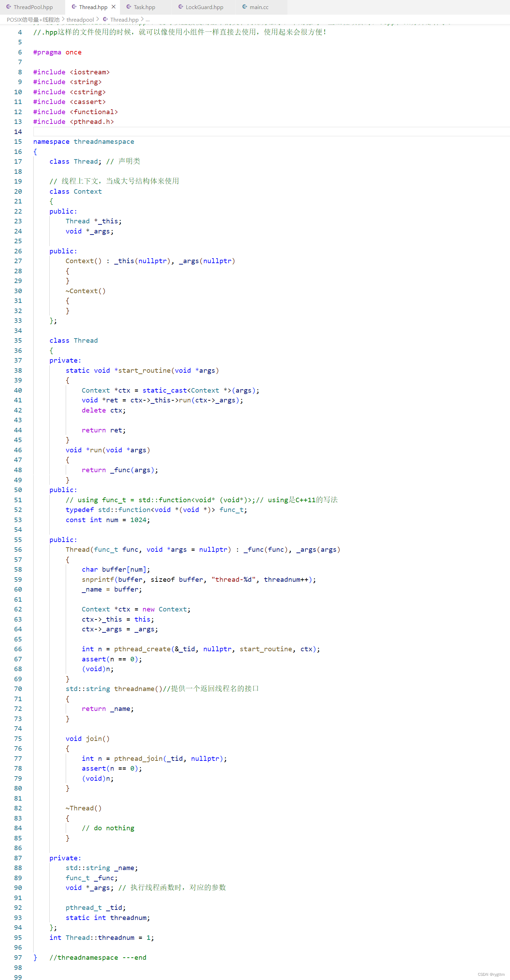Click the C++ file icon on LockGuard.hpp tab
This screenshot has height=980, width=510.
point(181,7)
